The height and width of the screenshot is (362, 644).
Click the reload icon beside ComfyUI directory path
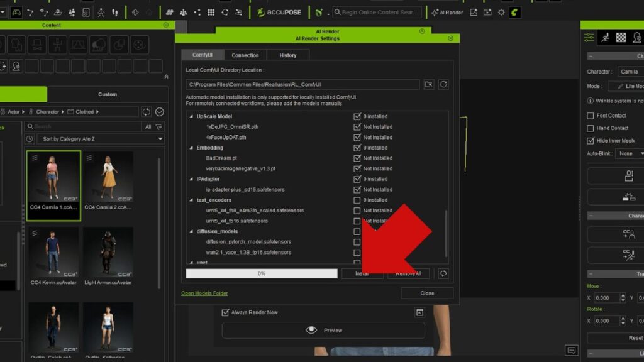pyautogui.click(x=443, y=85)
